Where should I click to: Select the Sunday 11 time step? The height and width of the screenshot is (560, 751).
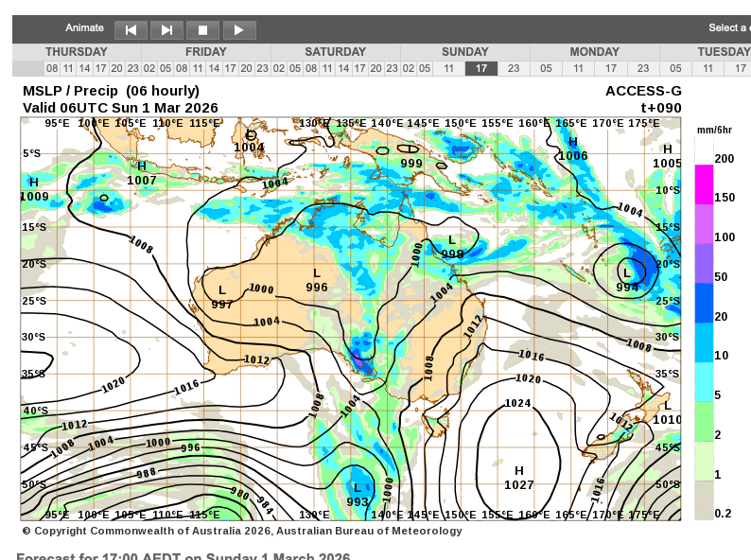448,68
